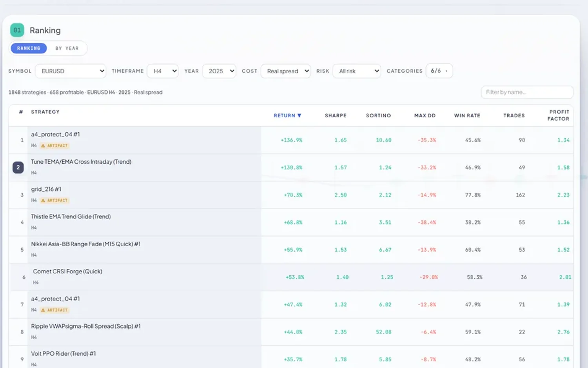
Task: Open the Risk dropdown showing All risk
Action: coord(357,71)
